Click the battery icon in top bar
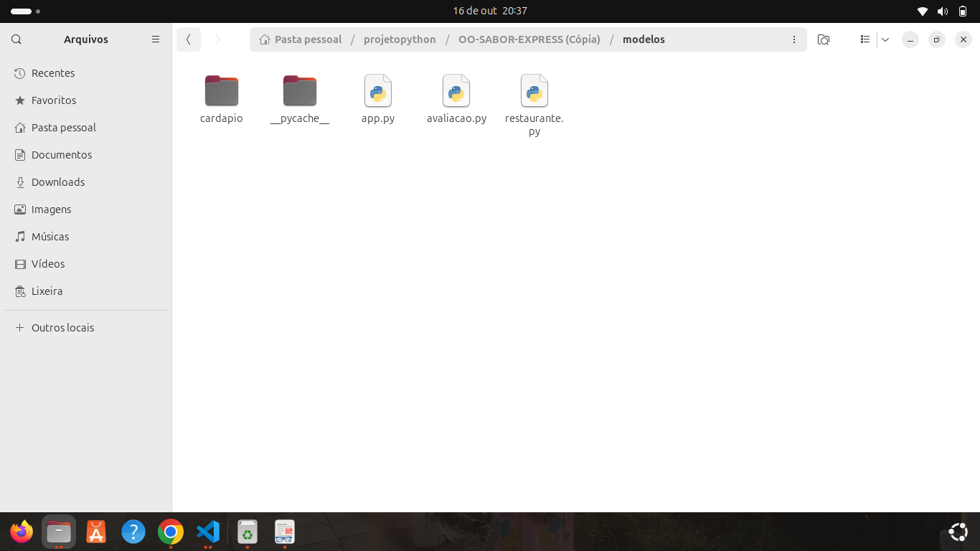Screen dimensions: 980x551 (963, 11)
